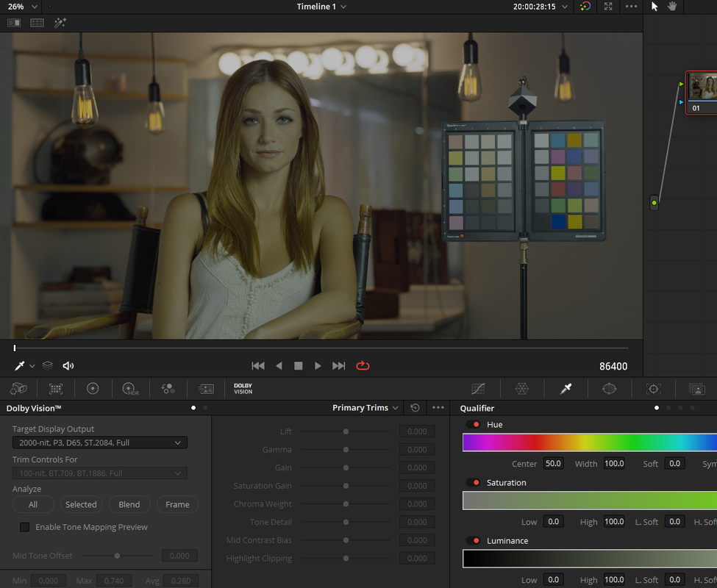The image size is (717, 588).
Task: Click the Analyze All button
Action: [x=33, y=504]
